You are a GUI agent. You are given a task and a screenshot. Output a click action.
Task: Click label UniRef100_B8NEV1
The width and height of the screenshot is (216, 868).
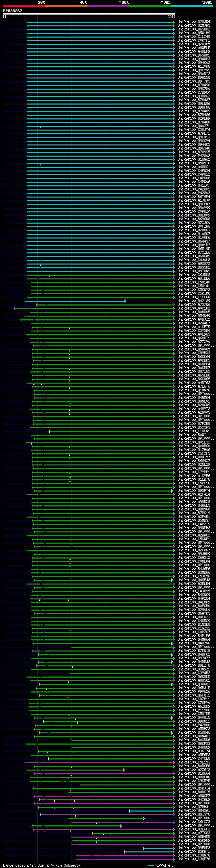pyautogui.click(x=194, y=402)
